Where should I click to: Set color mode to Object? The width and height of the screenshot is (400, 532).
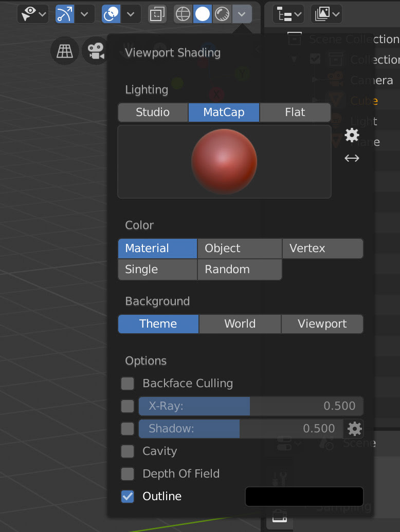tap(240, 249)
